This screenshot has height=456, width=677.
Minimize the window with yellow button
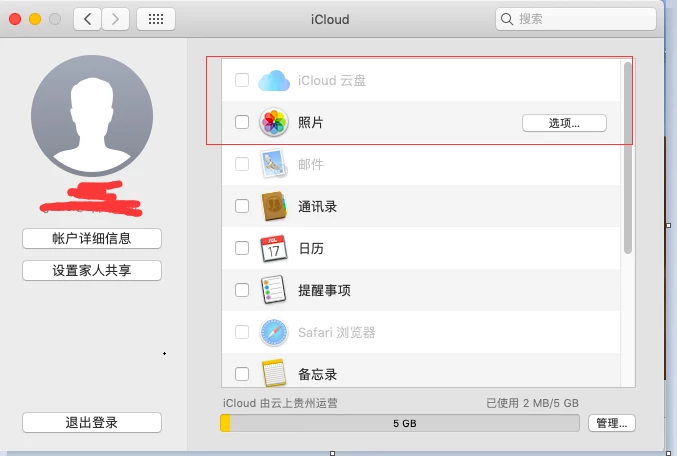pyautogui.click(x=35, y=19)
